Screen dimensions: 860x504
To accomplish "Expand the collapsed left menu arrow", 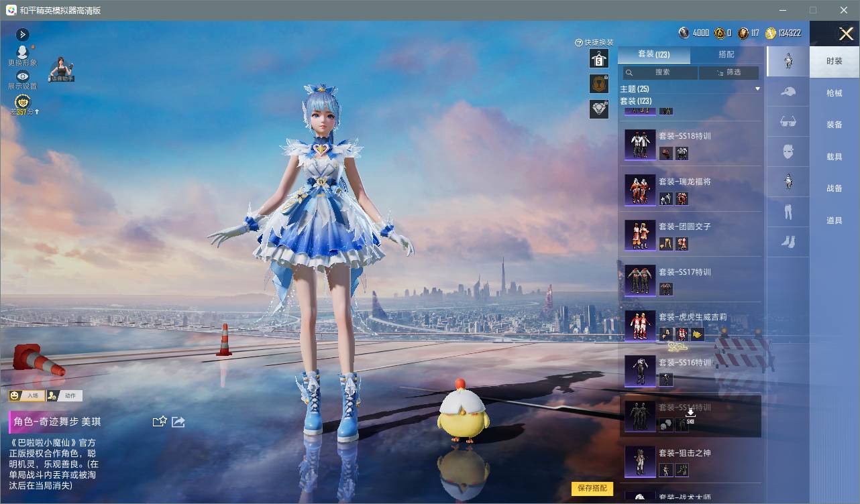I will coord(23,34).
